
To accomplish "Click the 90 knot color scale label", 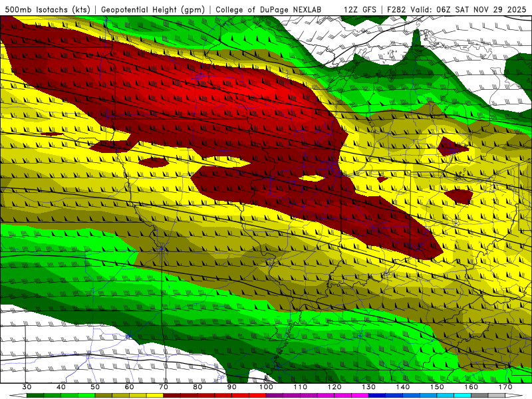I will (x=232, y=387).
